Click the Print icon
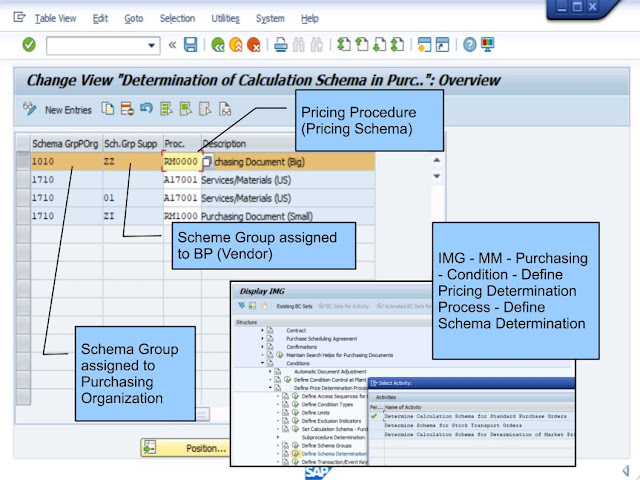 coord(281,44)
